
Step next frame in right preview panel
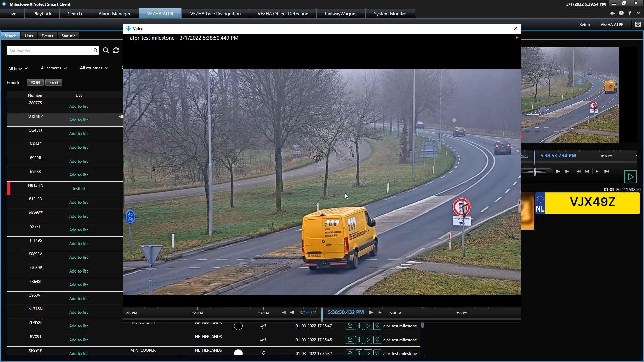567,171
